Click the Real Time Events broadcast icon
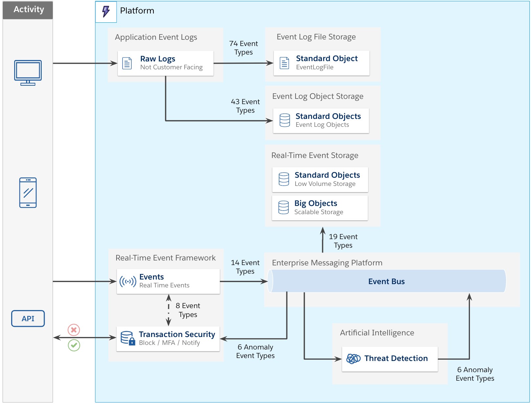 (128, 281)
